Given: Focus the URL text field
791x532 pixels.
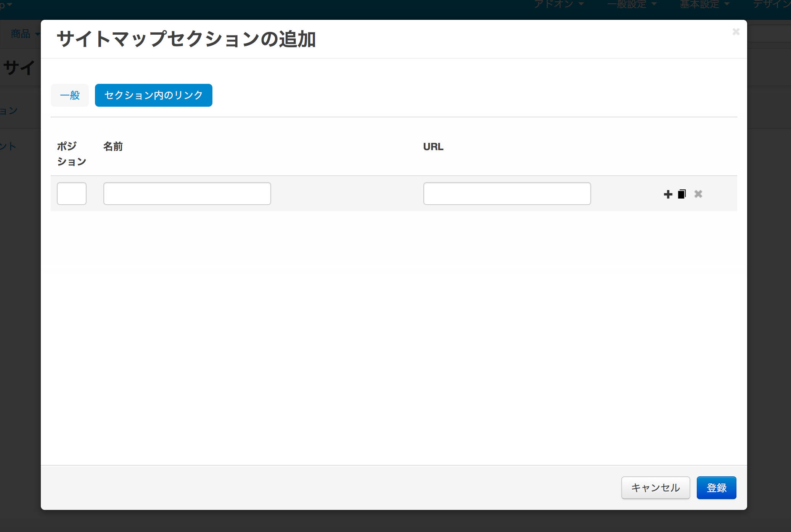Looking at the screenshot, I should coord(507,194).
